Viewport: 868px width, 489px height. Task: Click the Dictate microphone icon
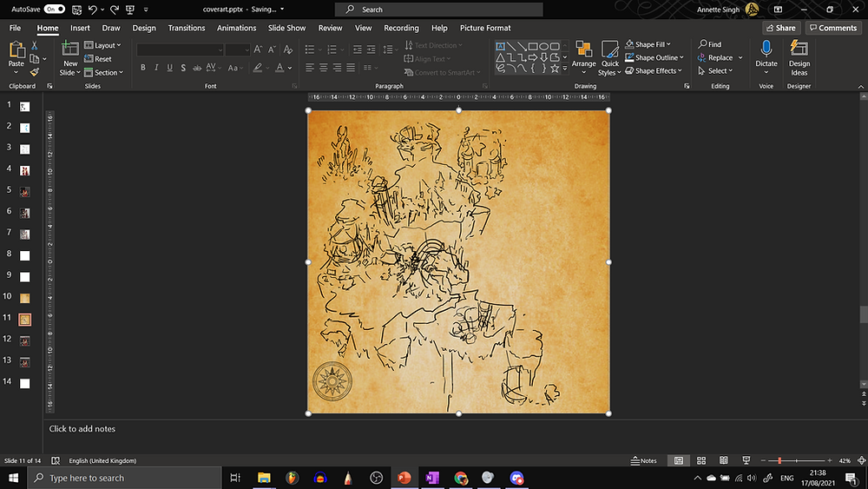pos(766,49)
